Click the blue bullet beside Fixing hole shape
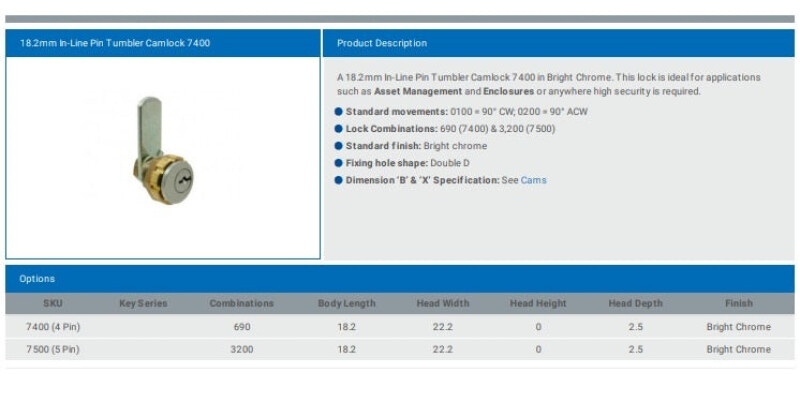The width and height of the screenshot is (800, 400). point(339,163)
